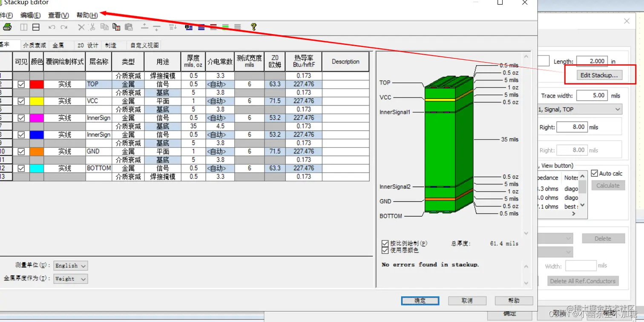Click the blue lines layer icon
The width and height of the screenshot is (644, 322).
pos(201,27)
